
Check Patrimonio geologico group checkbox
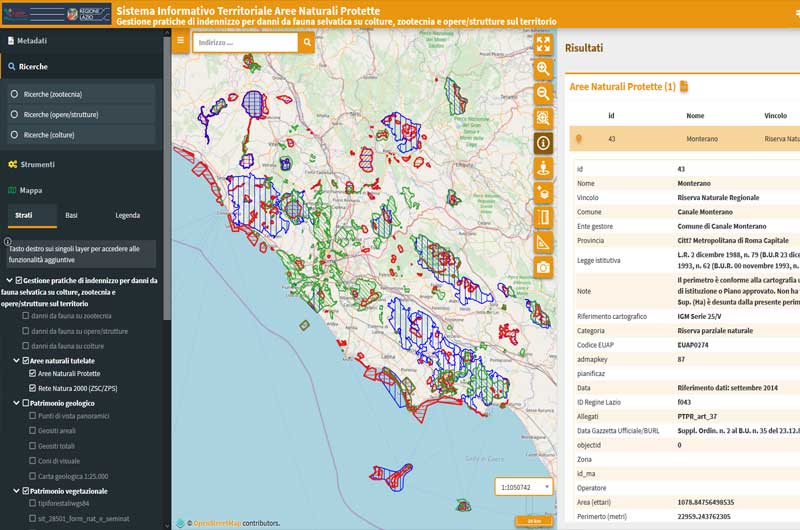(x=26, y=402)
